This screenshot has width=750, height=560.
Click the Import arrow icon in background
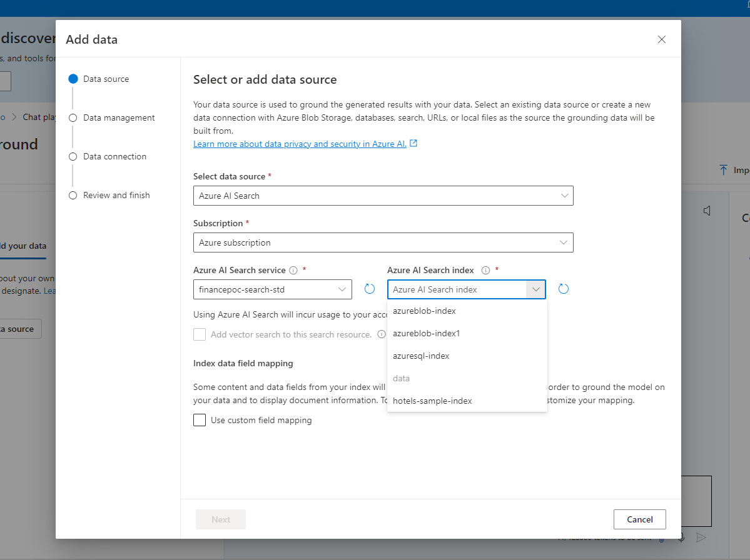pyautogui.click(x=723, y=170)
